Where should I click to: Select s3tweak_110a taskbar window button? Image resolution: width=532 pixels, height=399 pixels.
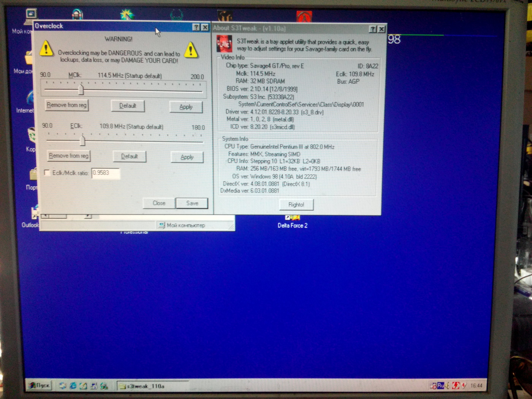[x=144, y=386]
